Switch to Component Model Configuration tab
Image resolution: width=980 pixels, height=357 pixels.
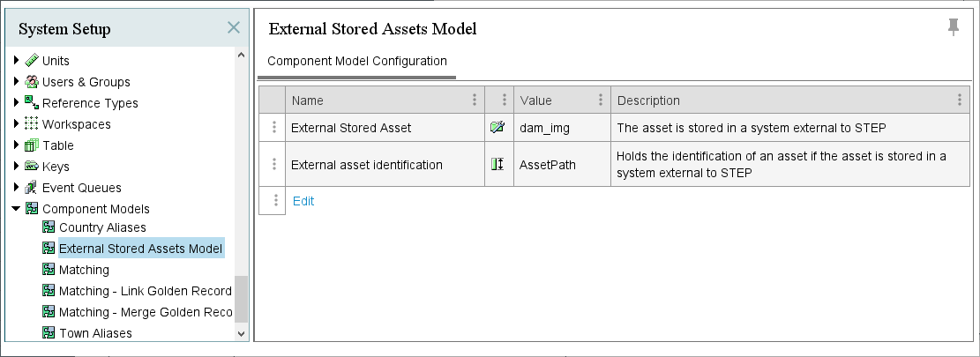coord(357,61)
